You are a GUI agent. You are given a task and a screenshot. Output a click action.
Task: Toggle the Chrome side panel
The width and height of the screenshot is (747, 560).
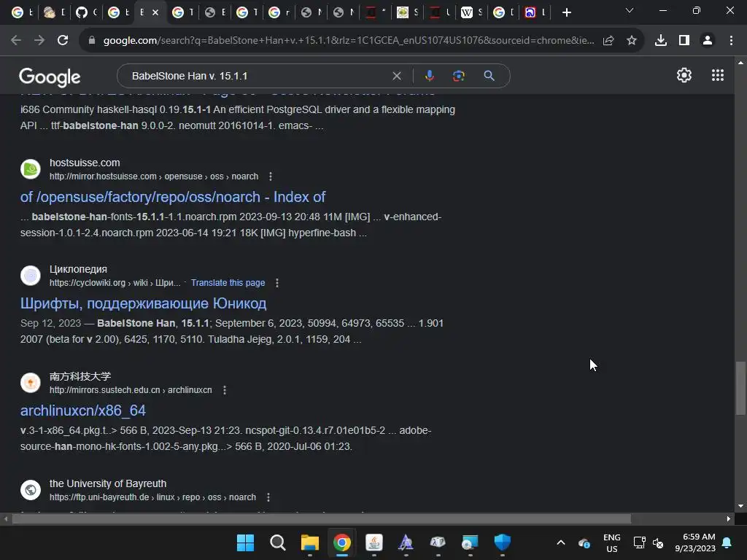click(x=684, y=41)
